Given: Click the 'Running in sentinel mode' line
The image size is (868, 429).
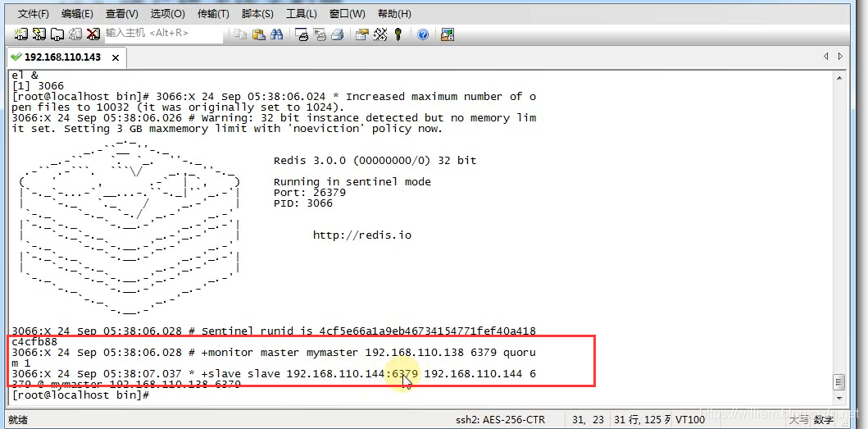Looking at the screenshot, I should pos(352,182).
